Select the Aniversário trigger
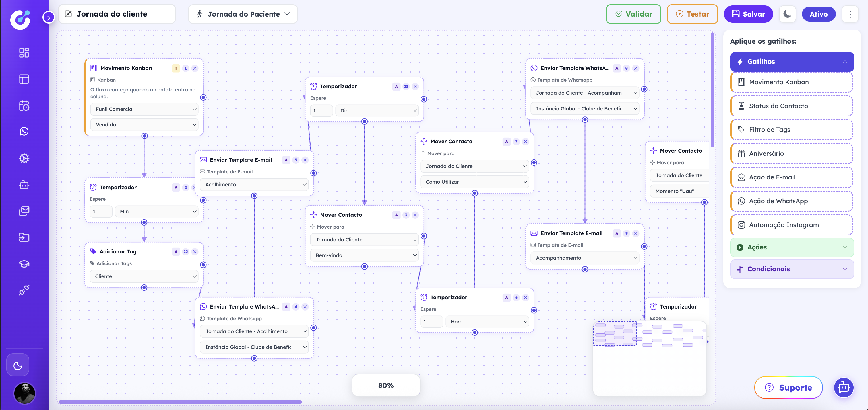Image resolution: width=868 pixels, height=410 pixels. [x=792, y=153]
